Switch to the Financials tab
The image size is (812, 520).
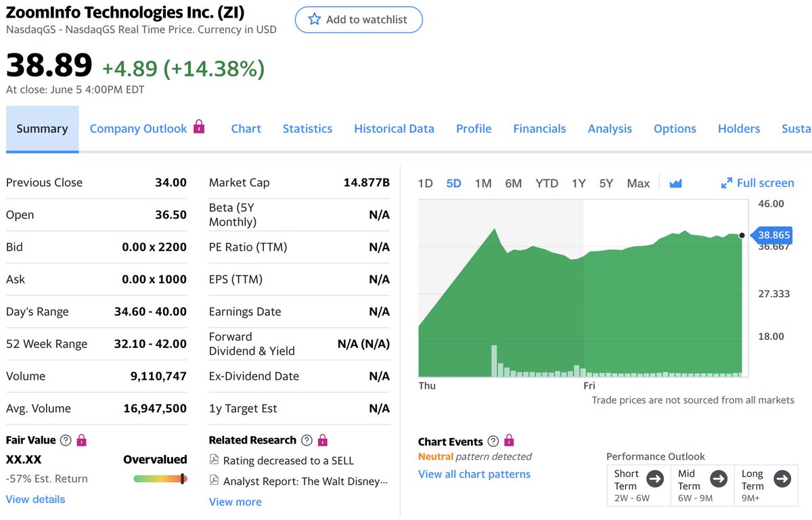point(539,129)
